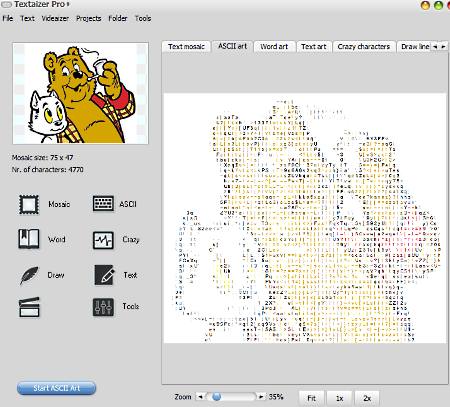Switch to the Text mosaic tab
The image size is (450, 407).
pos(186,47)
